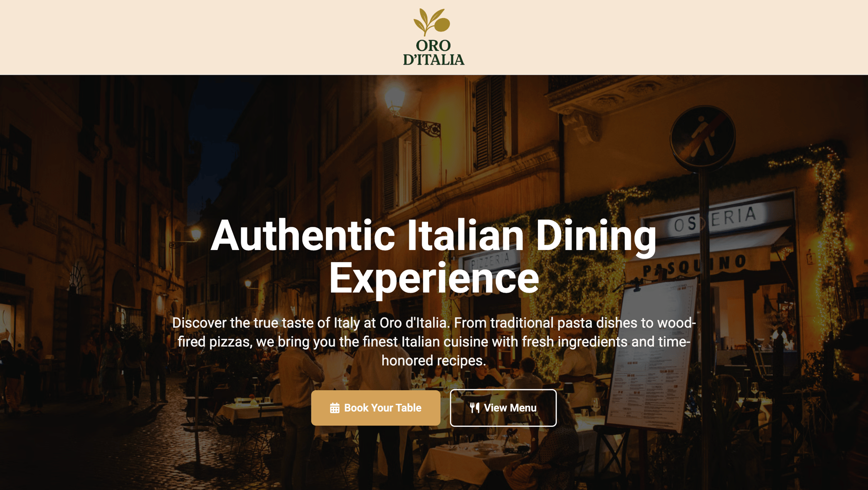This screenshot has width=868, height=490.
Task: Click the Discover the true taste paragraph
Action: (x=434, y=342)
